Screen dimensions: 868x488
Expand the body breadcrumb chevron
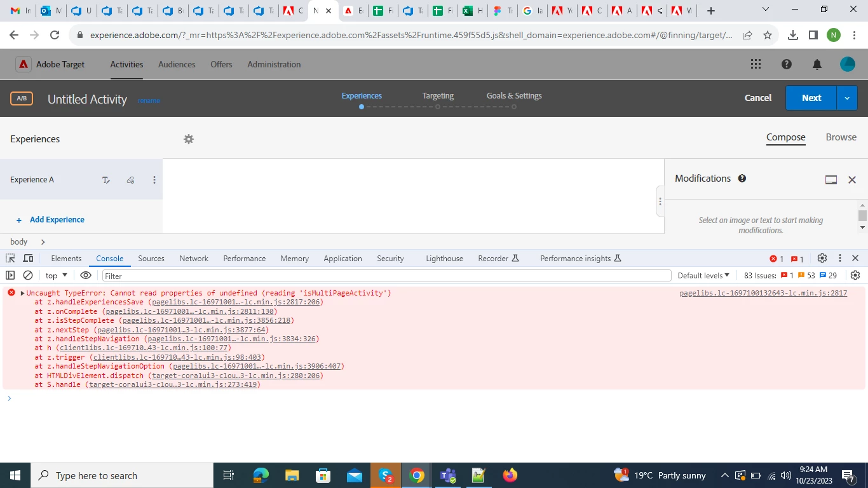click(43, 242)
